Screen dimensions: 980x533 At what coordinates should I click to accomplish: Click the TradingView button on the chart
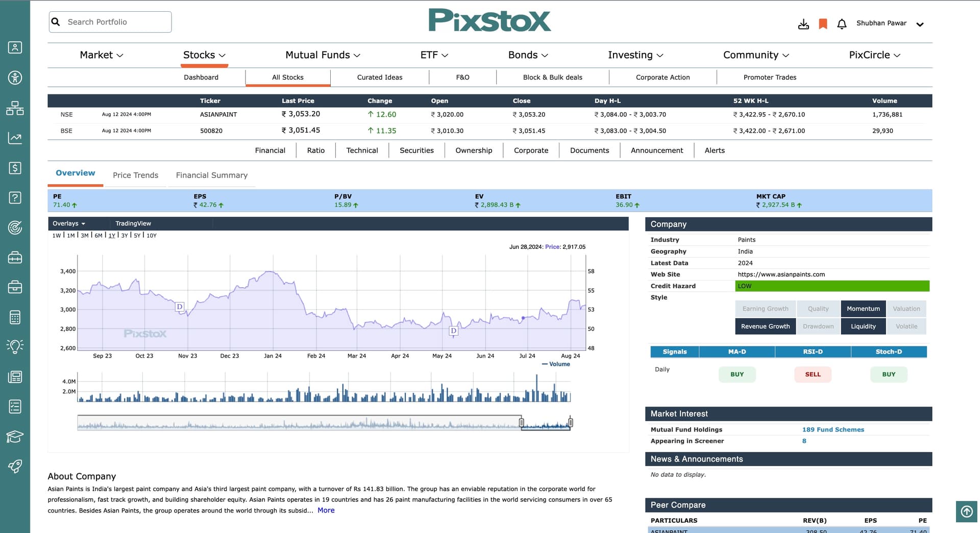133,223
